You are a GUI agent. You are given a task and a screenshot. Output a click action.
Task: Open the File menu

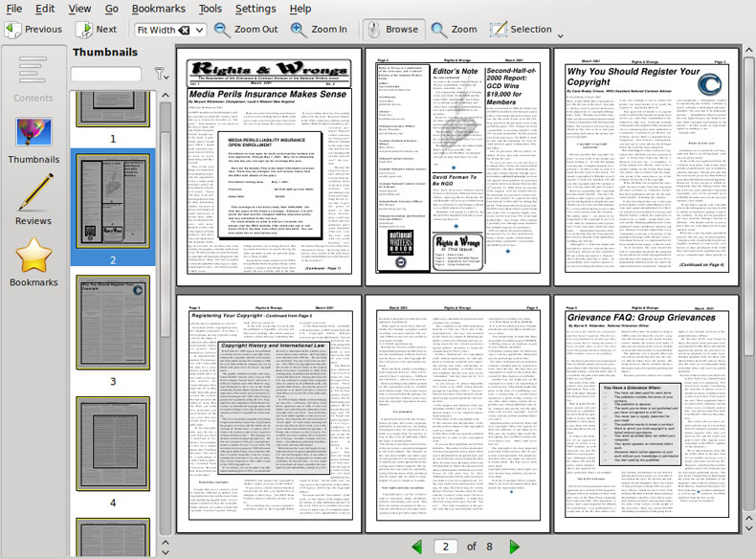[13, 9]
